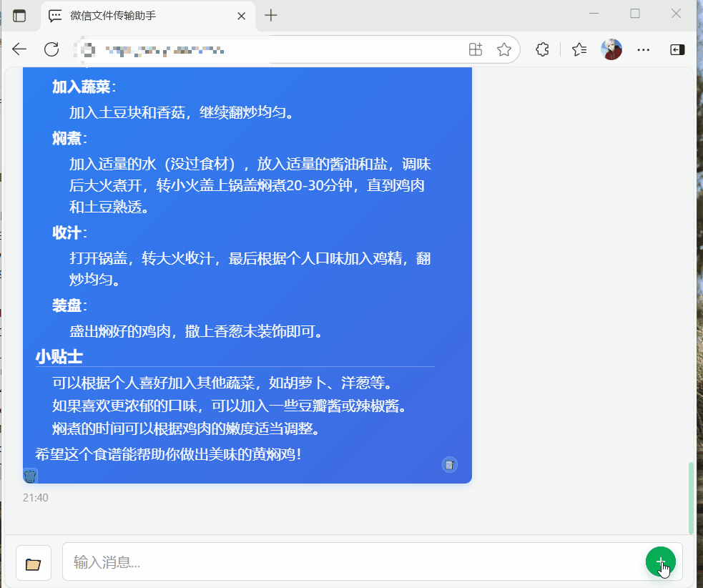Viewport: 703px width, 588px height.
Task: Focus the 输入消息 text field
Action: click(350, 562)
